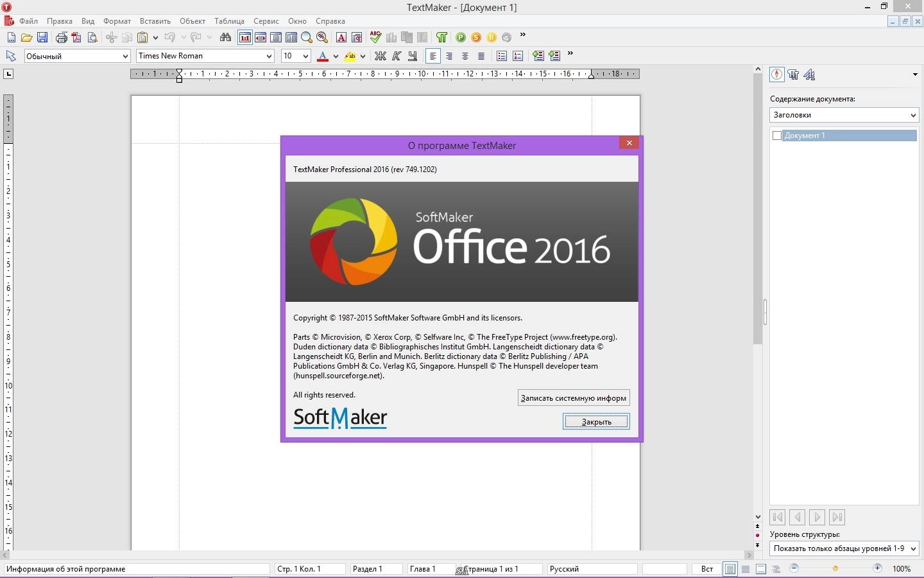Open print preview from the toolbar
Viewport: 924px width, 578px height.
92,37
